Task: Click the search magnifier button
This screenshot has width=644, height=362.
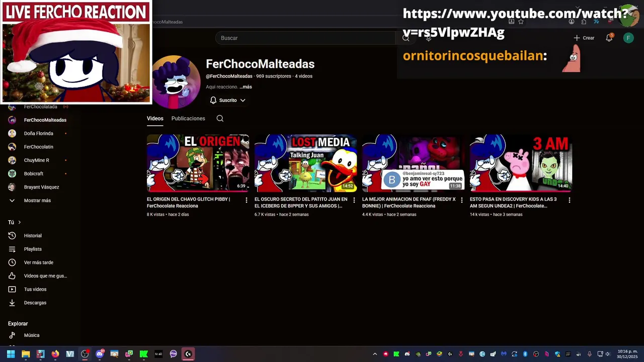Action: pyautogui.click(x=406, y=38)
